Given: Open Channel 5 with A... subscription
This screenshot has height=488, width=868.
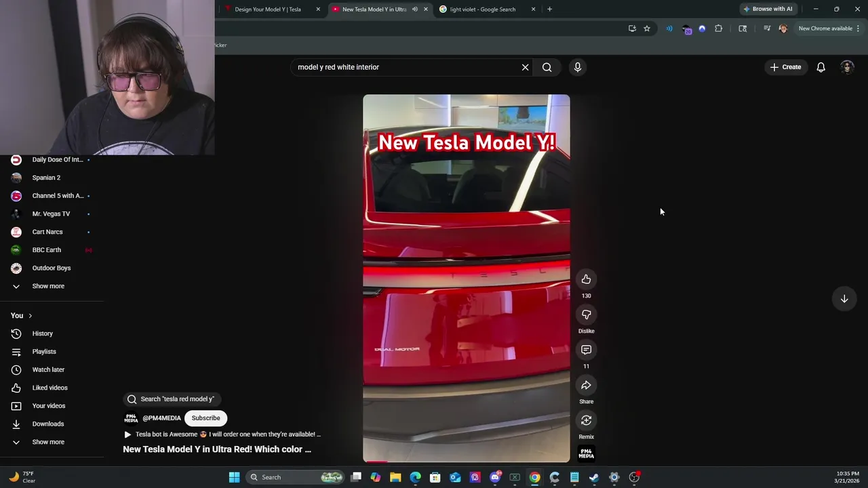Looking at the screenshot, I should (x=52, y=196).
